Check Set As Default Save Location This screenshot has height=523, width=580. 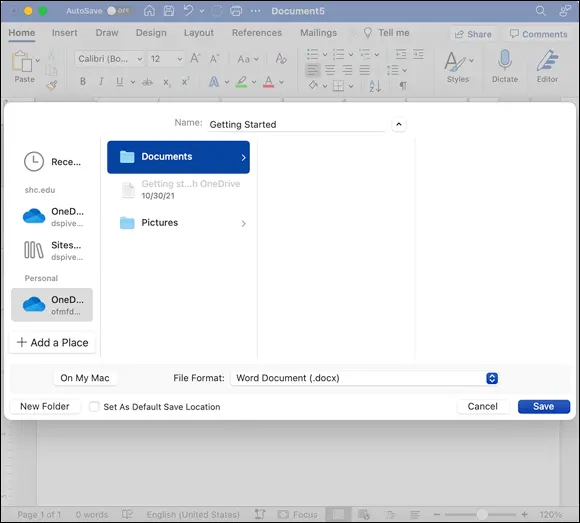tap(94, 406)
